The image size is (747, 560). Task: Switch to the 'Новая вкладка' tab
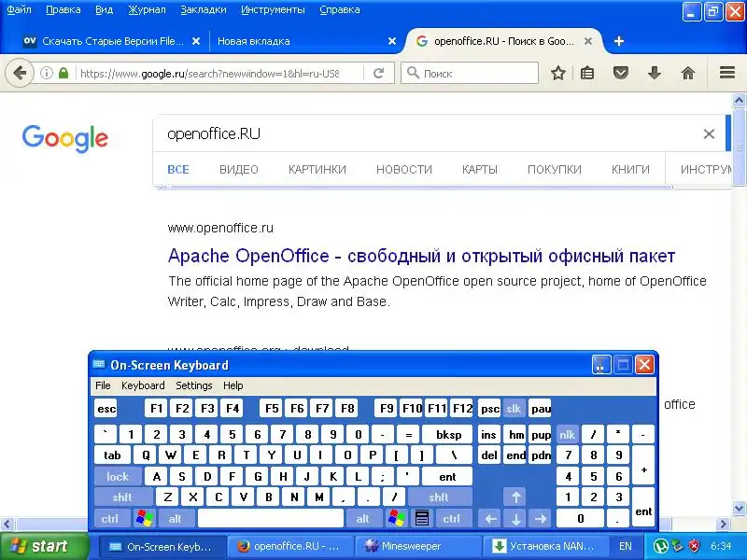[x=305, y=41]
